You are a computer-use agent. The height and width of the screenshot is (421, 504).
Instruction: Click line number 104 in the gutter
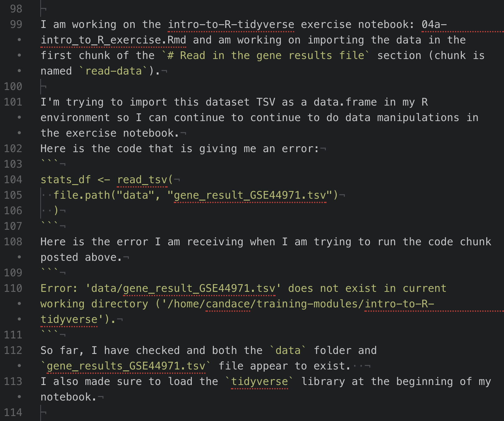click(x=13, y=179)
